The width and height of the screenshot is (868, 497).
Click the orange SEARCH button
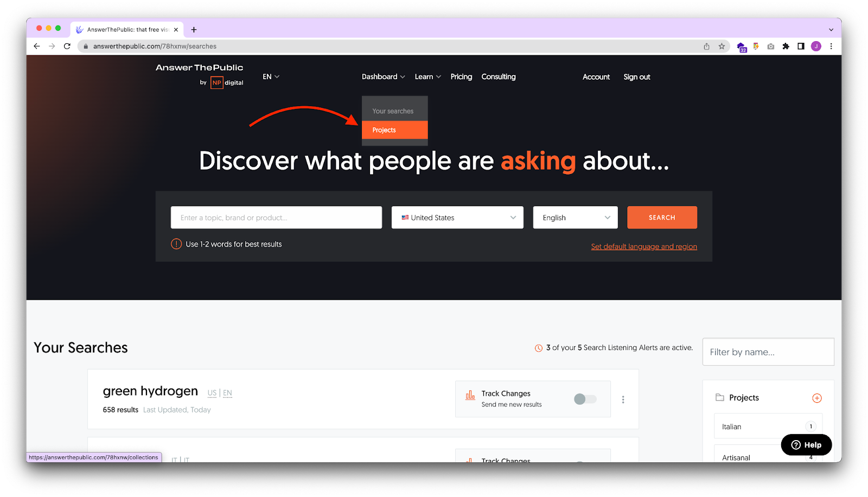[x=662, y=217]
